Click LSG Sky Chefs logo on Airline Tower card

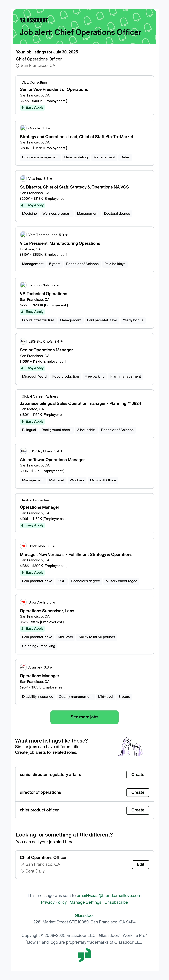(23, 451)
